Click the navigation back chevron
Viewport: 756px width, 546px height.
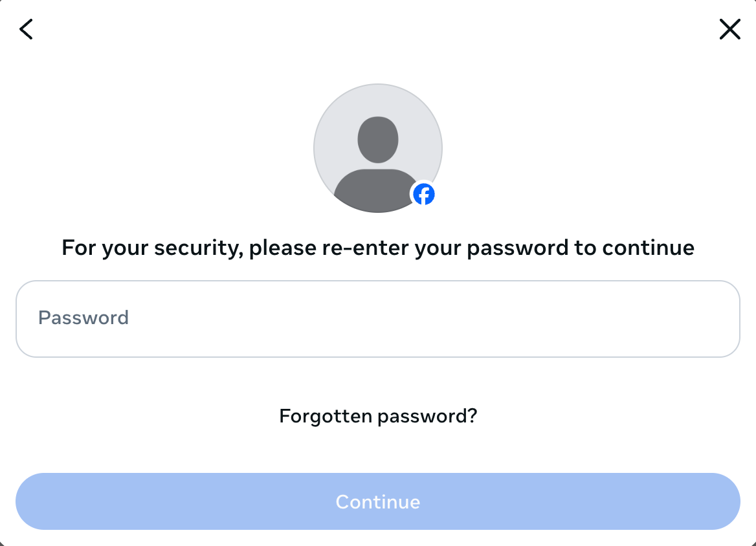[26, 29]
